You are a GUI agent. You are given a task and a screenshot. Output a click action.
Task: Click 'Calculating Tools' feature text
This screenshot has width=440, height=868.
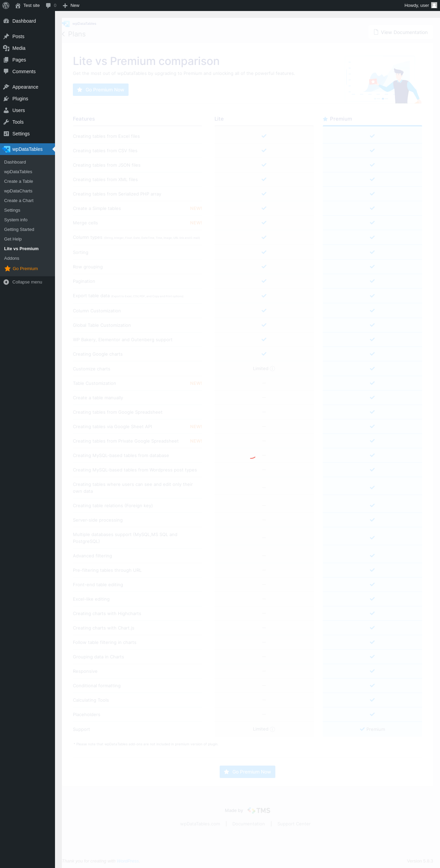[91, 700]
